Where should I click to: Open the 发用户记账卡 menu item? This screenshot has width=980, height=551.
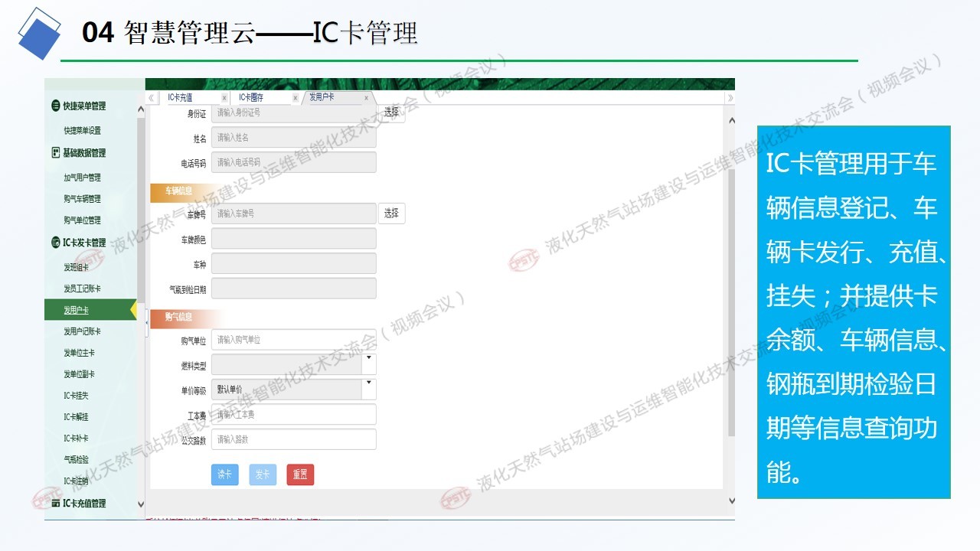(82, 331)
